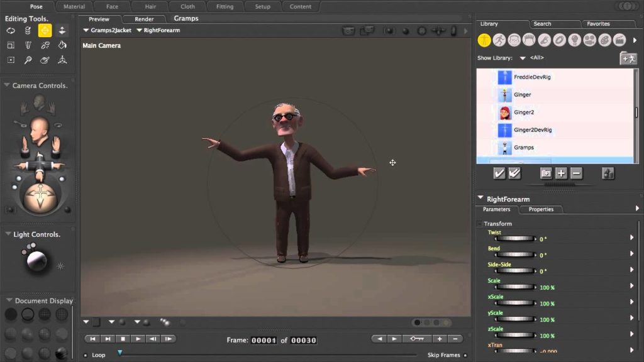
Task: Switch to the Material room tab
Action: (x=74, y=7)
